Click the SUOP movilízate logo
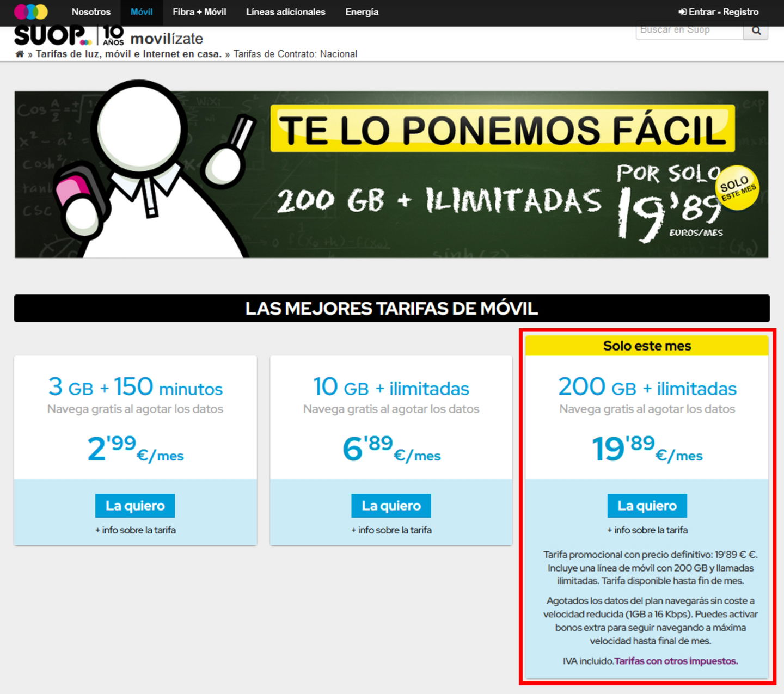This screenshot has width=784, height=694. (x=109, y=36)
